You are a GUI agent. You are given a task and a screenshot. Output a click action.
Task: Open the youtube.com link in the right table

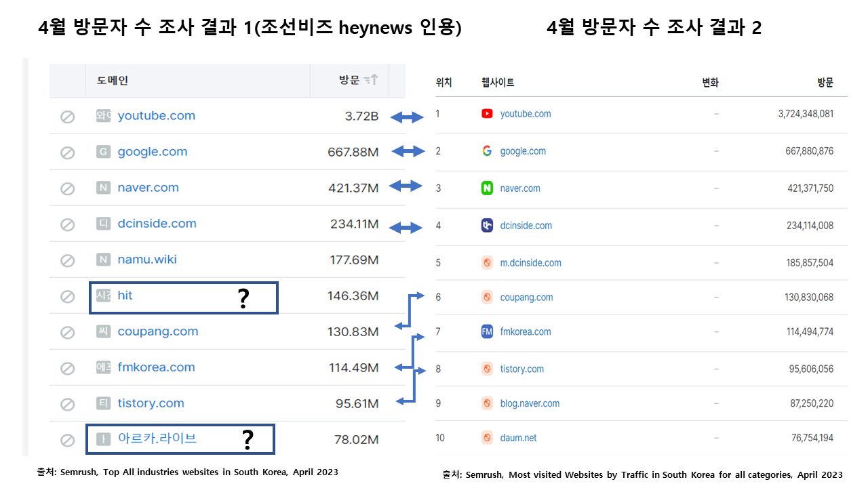coord(526,113)
